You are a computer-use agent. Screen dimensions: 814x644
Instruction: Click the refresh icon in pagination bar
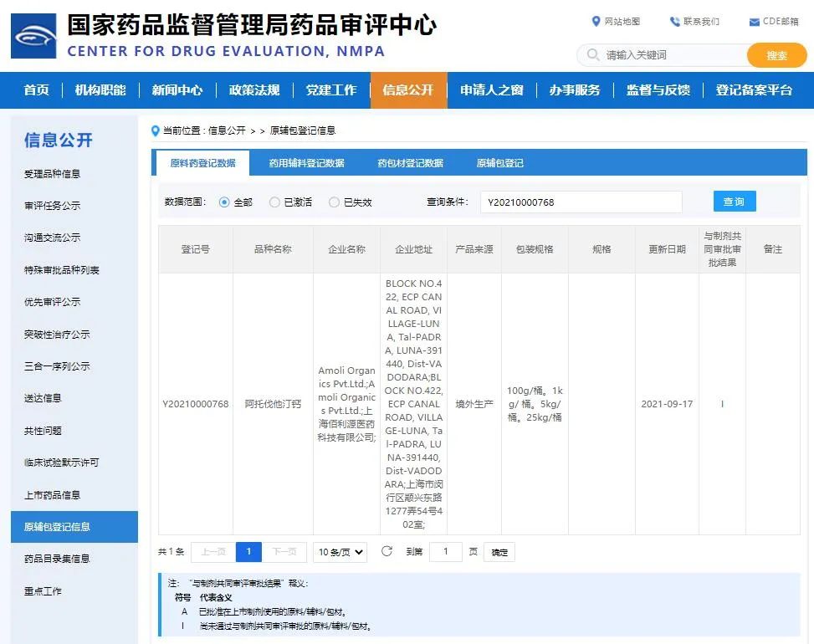387,551
